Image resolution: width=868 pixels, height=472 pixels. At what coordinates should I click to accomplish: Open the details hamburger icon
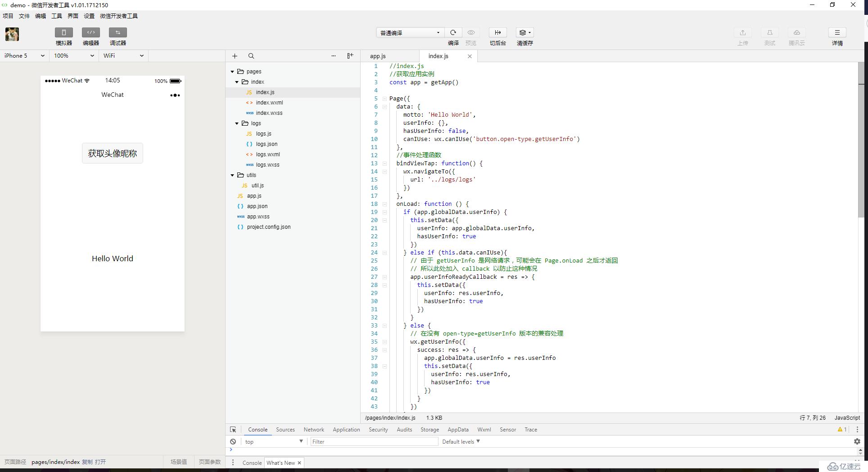837,32
